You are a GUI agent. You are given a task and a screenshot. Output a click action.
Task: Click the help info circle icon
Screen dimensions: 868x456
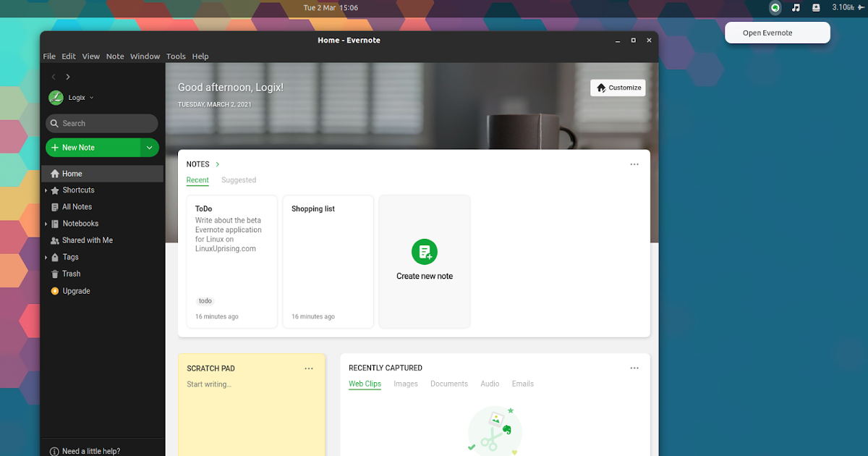(54, 451)
